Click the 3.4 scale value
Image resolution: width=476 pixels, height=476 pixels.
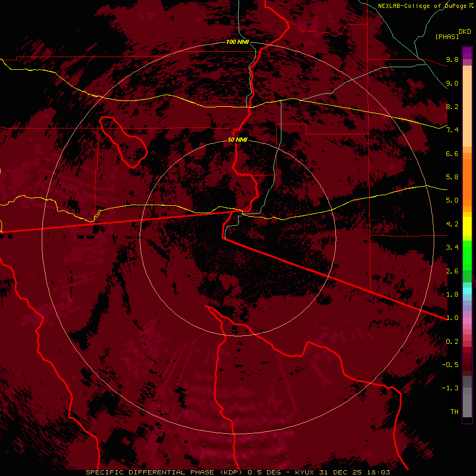click(x=452, y=248)
